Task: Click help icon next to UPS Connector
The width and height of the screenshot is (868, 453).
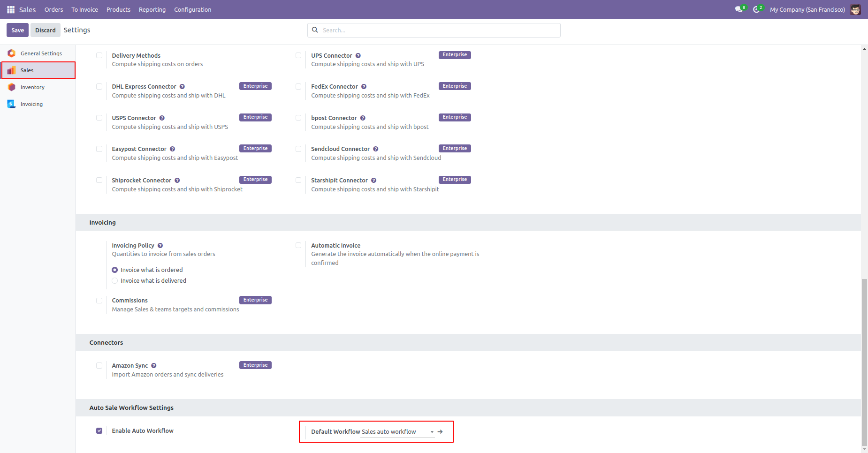Action: (358, 56)
